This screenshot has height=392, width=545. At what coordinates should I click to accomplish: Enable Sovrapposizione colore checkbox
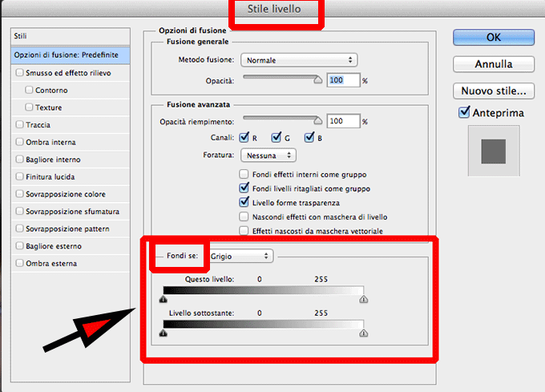[x=20, y=194]
